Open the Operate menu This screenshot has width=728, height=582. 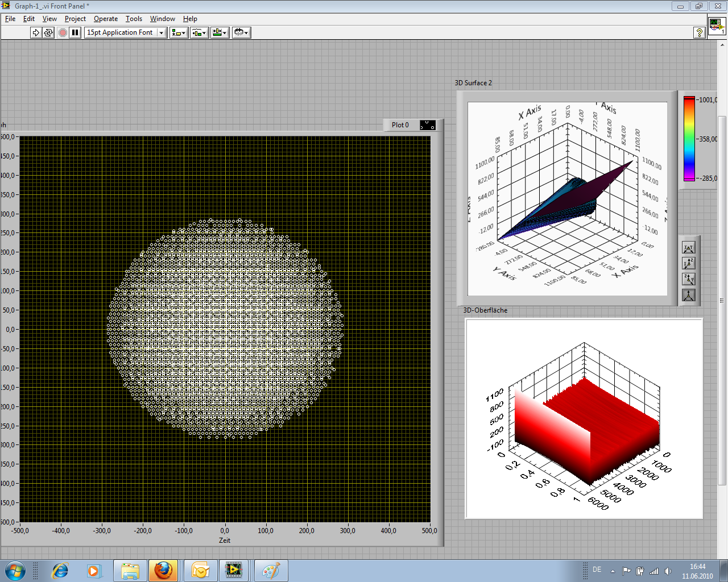(106, 19)
